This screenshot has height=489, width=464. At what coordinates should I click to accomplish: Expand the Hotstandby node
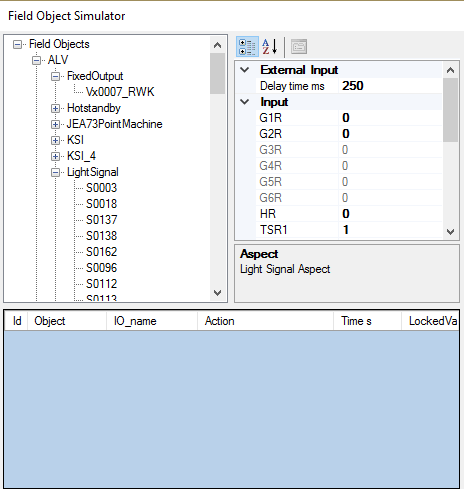tap(55, 108)
